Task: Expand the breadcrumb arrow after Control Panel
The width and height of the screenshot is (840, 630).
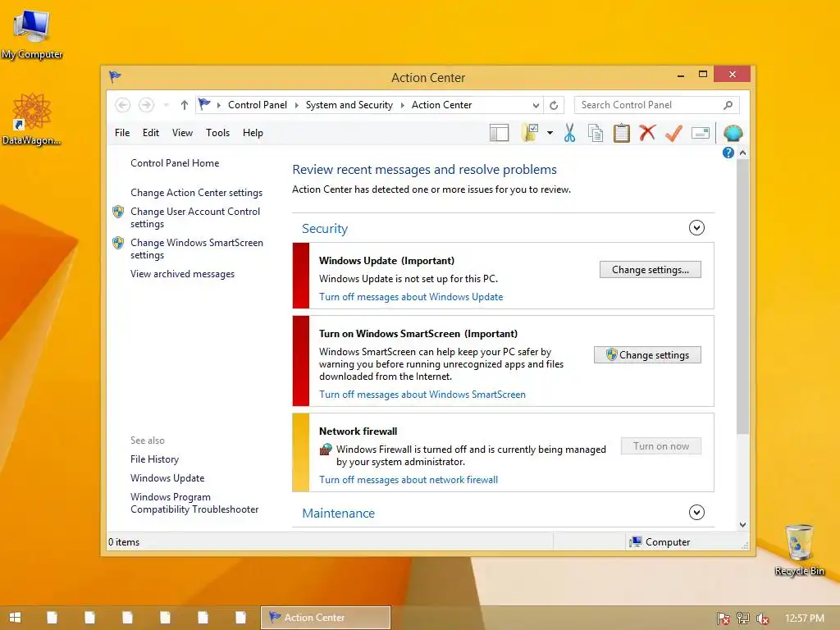Action: [296, 105]
